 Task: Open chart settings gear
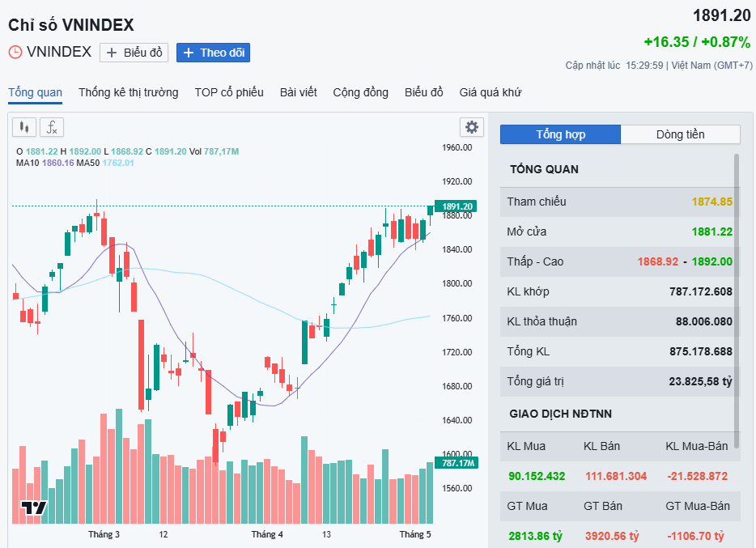472,127
